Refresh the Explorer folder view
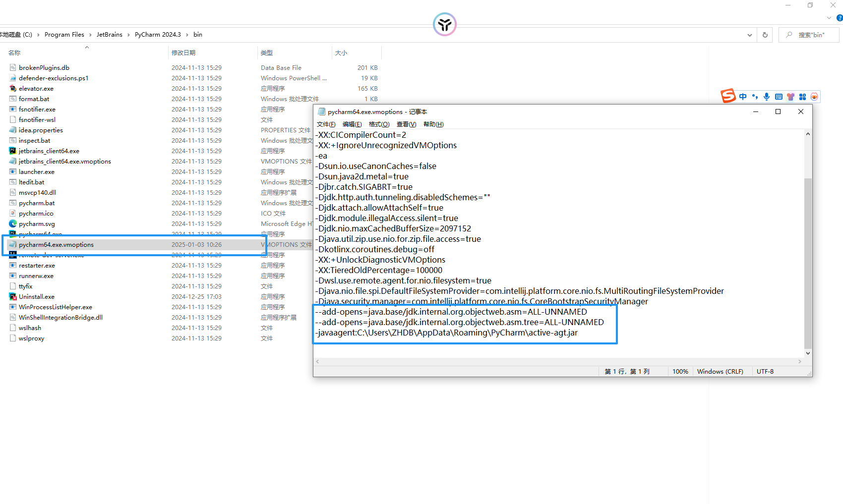The width and height of the screenshot is (843, 504). (765, 35)
